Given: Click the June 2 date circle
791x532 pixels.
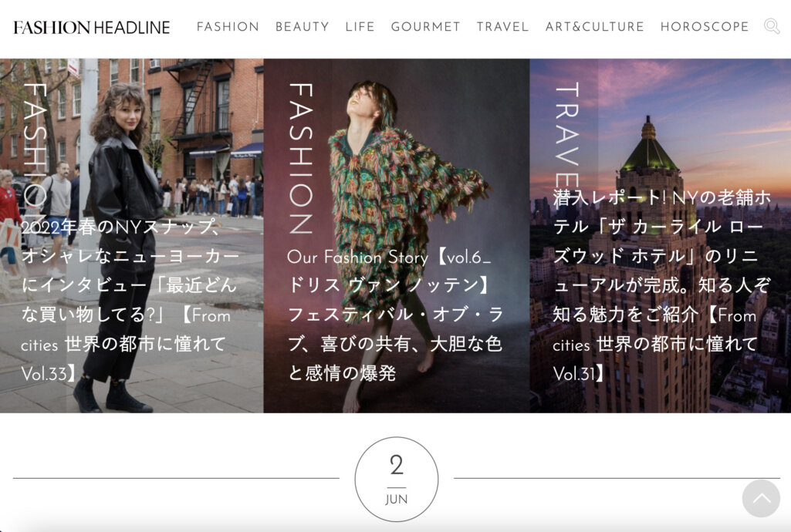Looking at the screenshot, I should 396,478.
